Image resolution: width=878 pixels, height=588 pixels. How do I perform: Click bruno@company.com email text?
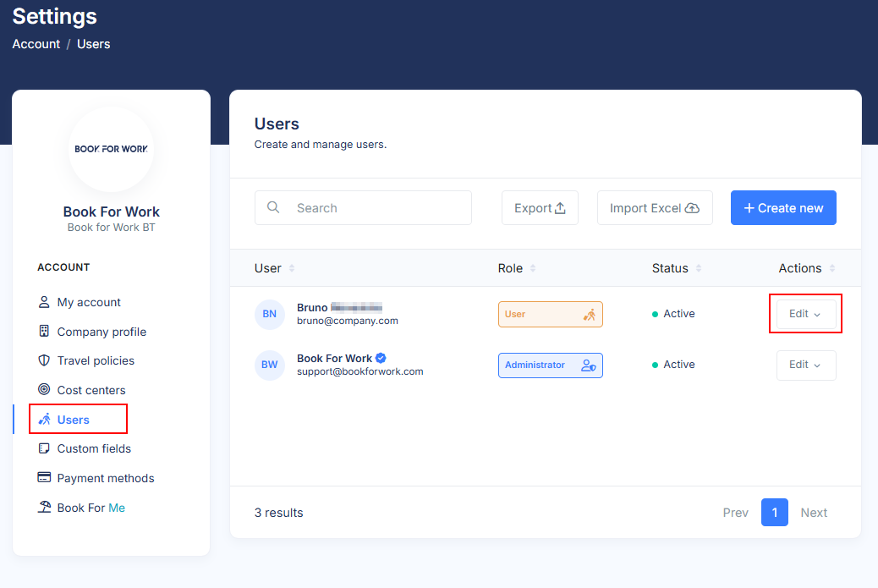tap(347, 321)
